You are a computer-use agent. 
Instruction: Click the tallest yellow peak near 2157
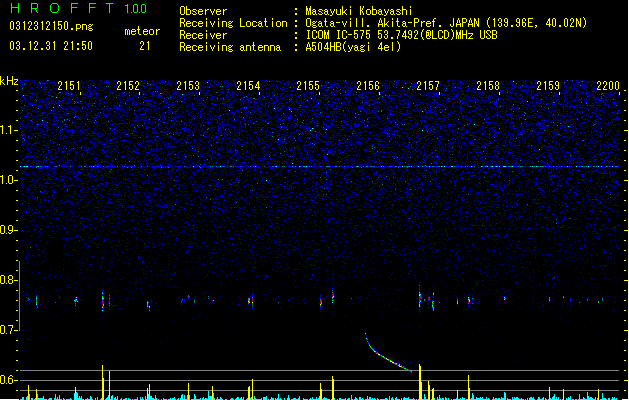[420, 381]
